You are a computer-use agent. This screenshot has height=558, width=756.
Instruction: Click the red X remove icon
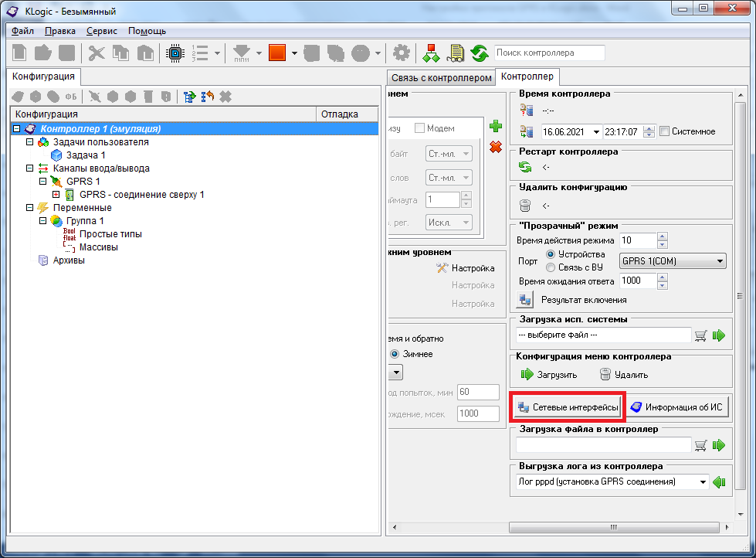(x=496, y=147)
